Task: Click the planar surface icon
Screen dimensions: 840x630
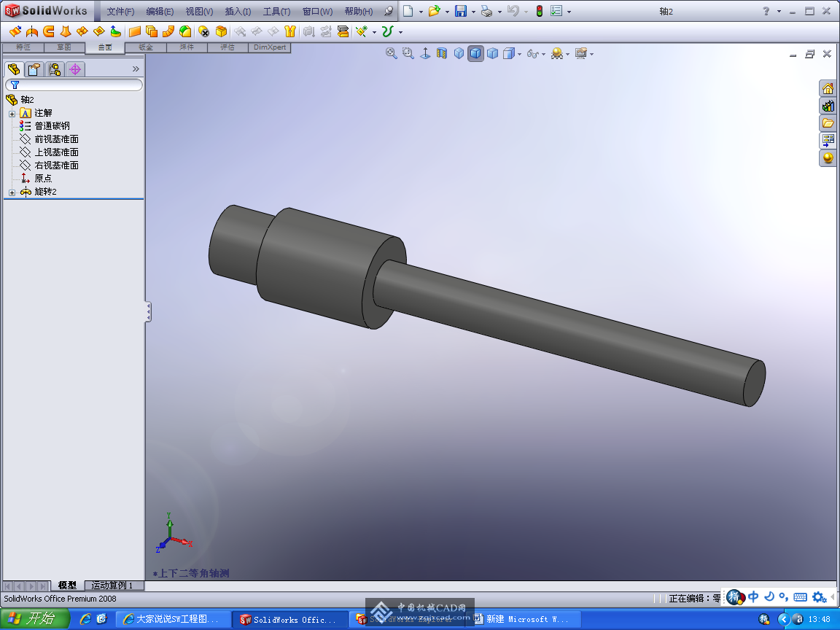Action: [134, 31]
